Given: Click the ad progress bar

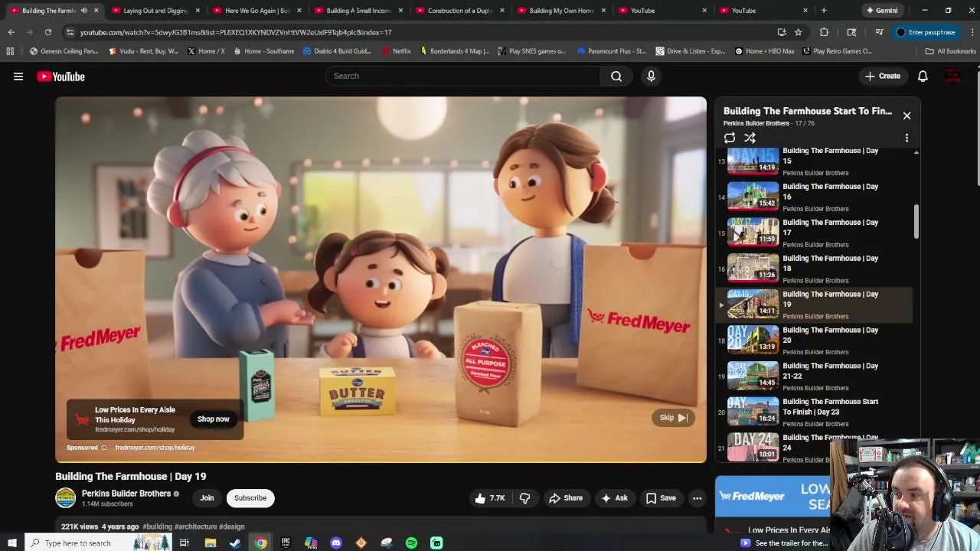Looking at the screenshot, I should tap(381, 461).
